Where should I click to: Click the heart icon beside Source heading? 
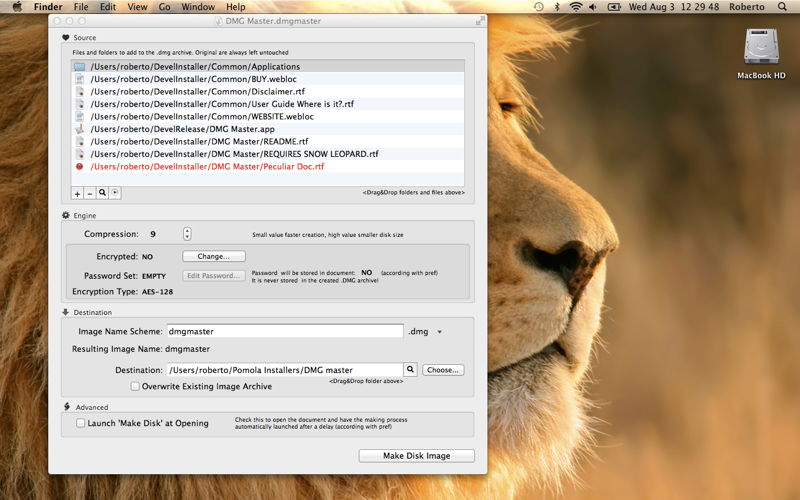[x=66, y=37]
